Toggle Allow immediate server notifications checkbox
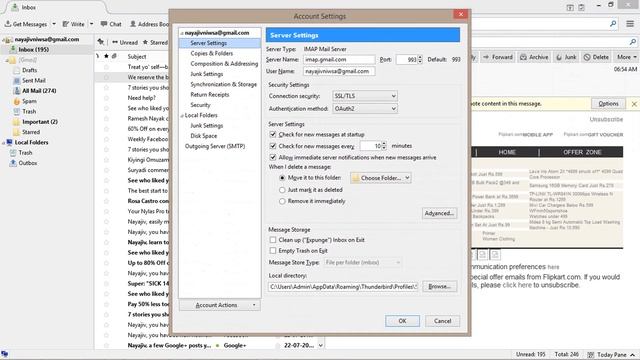Image resolution: width=640 pixels, height=360 pixels. [x=273, y=157]
